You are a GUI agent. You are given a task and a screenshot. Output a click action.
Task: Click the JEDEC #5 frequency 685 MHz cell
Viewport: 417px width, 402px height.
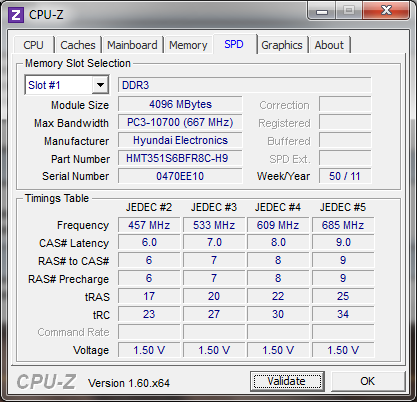pyautogui.click(x=343, y=225)
